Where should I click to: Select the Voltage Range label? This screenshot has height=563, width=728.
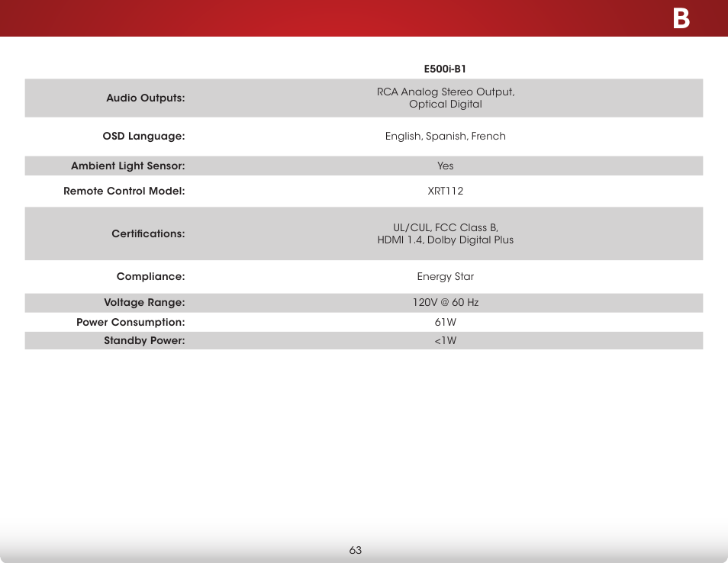point(144,302)
